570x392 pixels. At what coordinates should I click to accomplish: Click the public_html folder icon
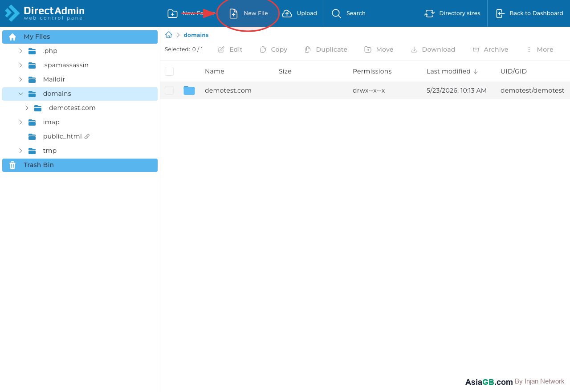point(32,137)
